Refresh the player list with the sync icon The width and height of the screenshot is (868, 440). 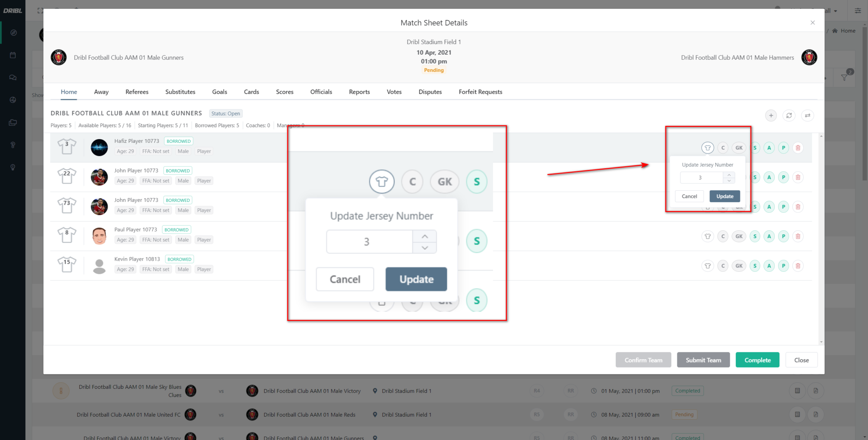789,115
